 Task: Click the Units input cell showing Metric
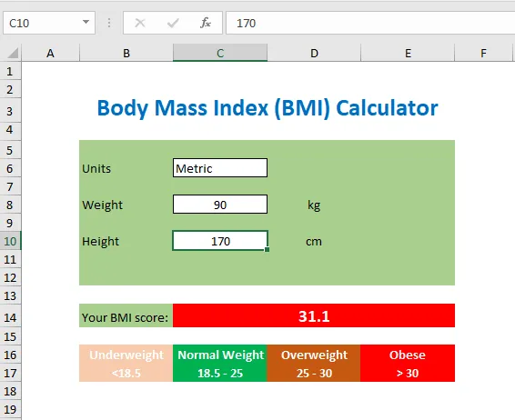220,168
